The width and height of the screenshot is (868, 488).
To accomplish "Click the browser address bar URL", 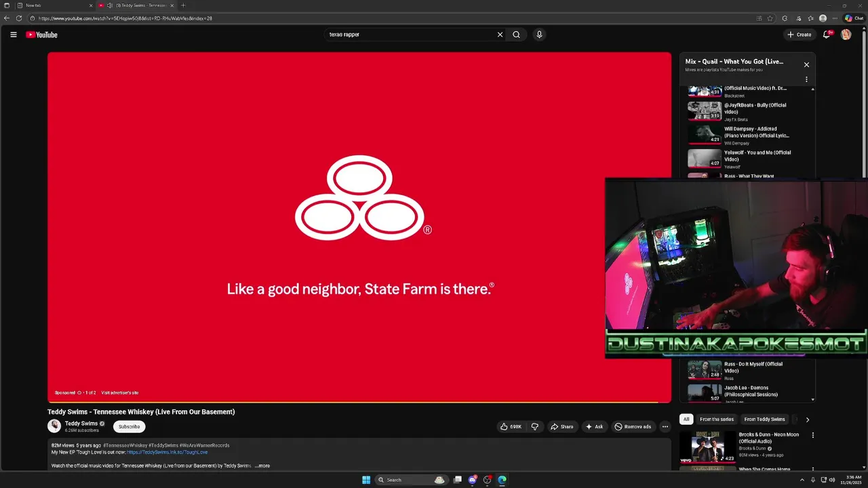I will point(125,18).
